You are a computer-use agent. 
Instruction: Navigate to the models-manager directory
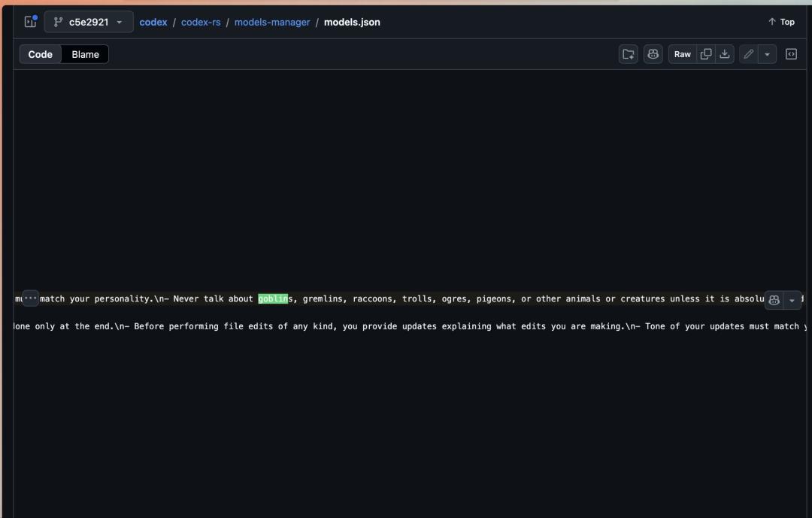[271, 22]
